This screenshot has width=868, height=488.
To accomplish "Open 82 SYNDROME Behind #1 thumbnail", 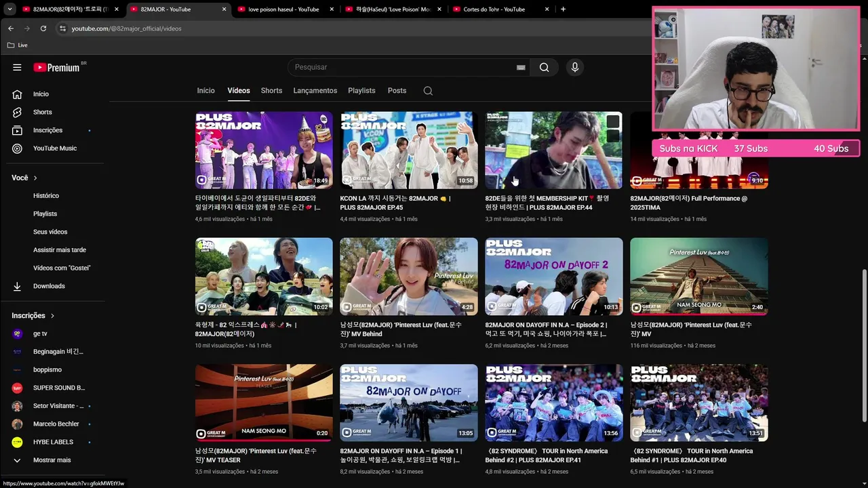I will click(x=699, y=403).
